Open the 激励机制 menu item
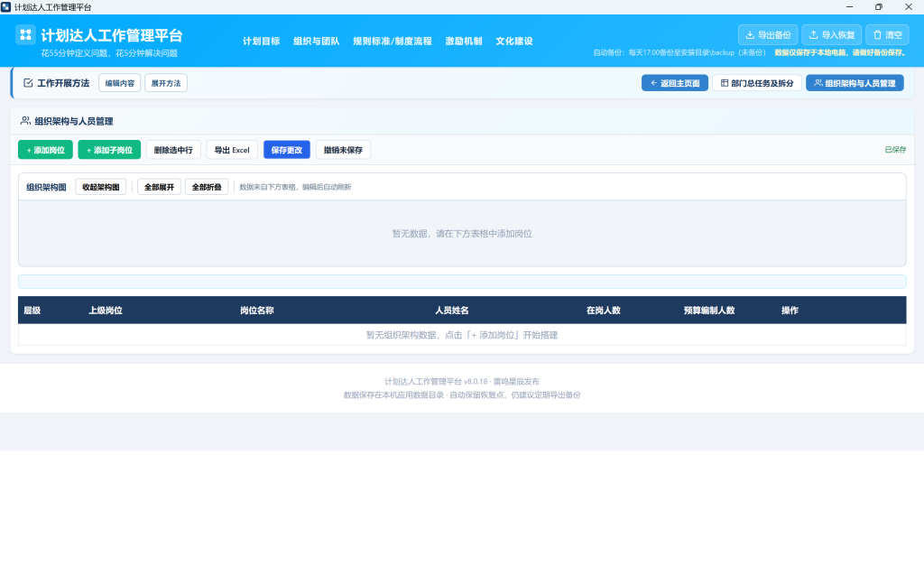The width and height of the screenshot is (924, 585). [x=464, y=42]
